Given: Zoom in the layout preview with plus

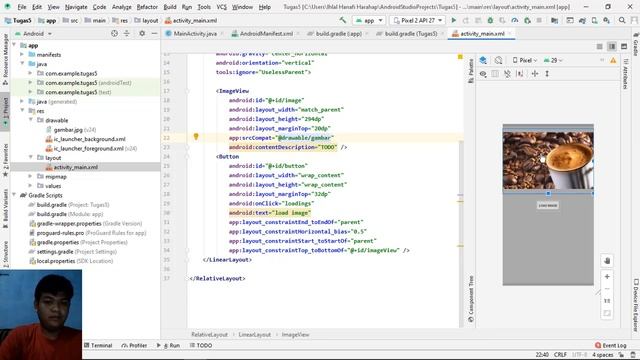Looking at the screenshot, I should tap(607, 276).
